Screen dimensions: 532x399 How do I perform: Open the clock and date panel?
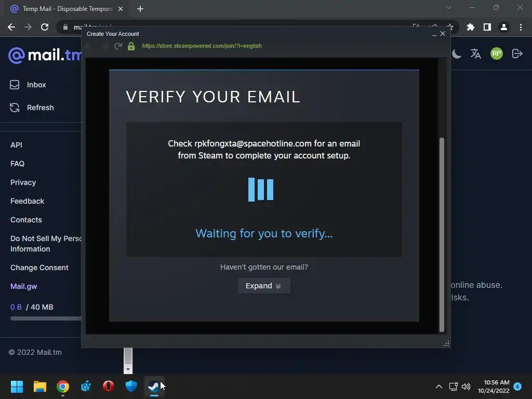[x=494, y=387]
